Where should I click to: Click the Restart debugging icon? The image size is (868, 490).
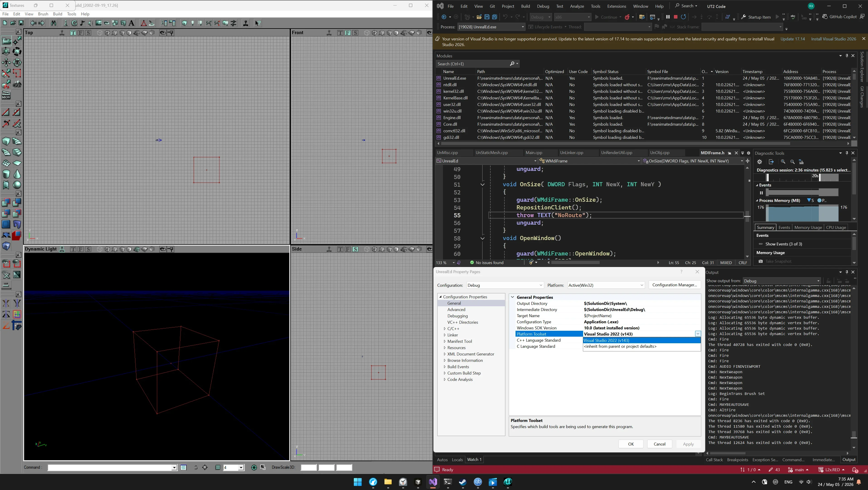tap(683, 17)
